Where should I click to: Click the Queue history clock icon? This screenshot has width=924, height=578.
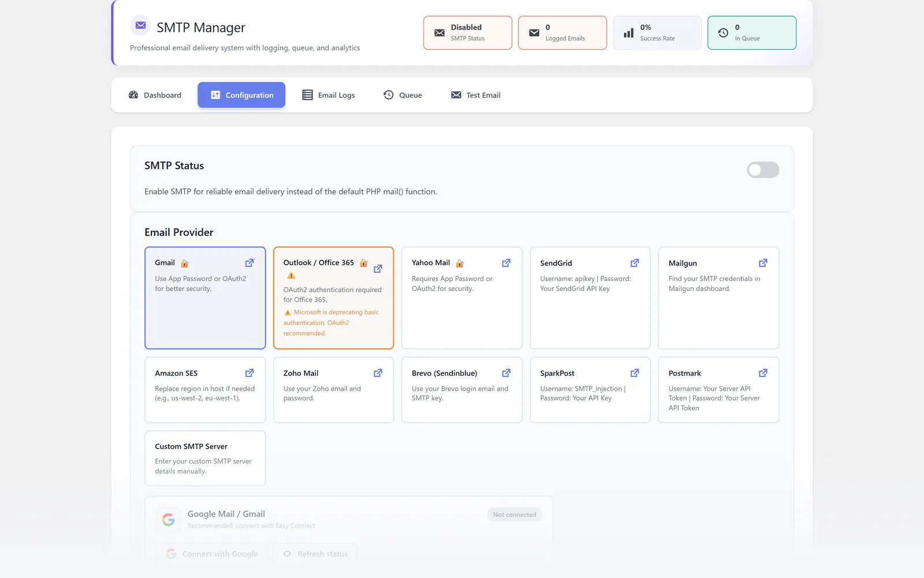tap(389, 95)
